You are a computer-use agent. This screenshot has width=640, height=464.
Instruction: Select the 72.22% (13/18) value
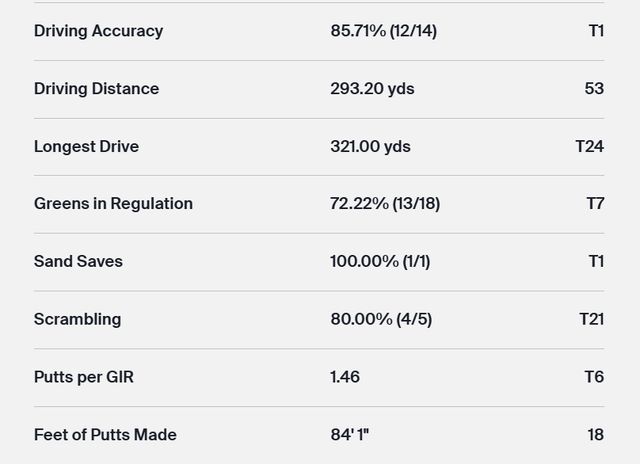[x=385, y=204]
